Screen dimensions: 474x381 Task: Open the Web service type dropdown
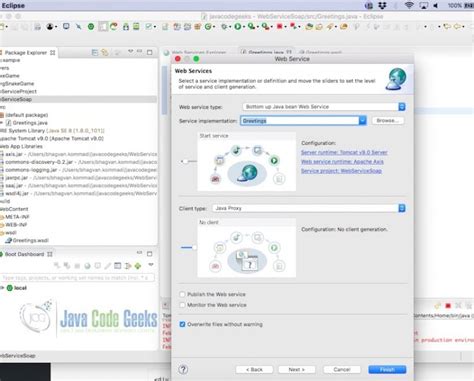402,107
